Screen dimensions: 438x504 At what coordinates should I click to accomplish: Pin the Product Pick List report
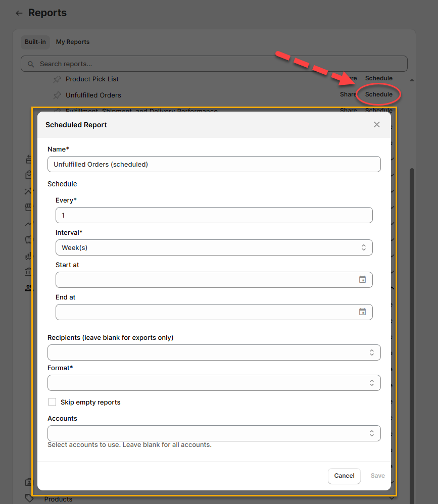(x=57, y=79)
